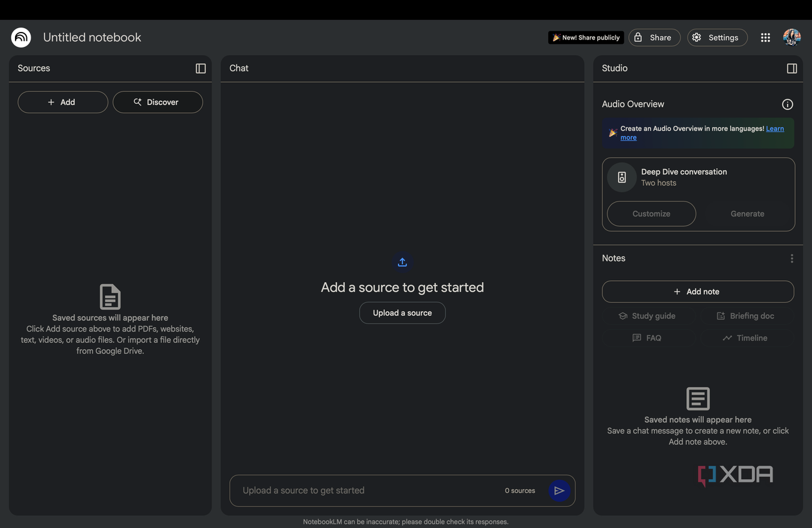Screen dimensions: 812x528
Task: Customize the Audio Overview
Action: click(x=651, y=214)
